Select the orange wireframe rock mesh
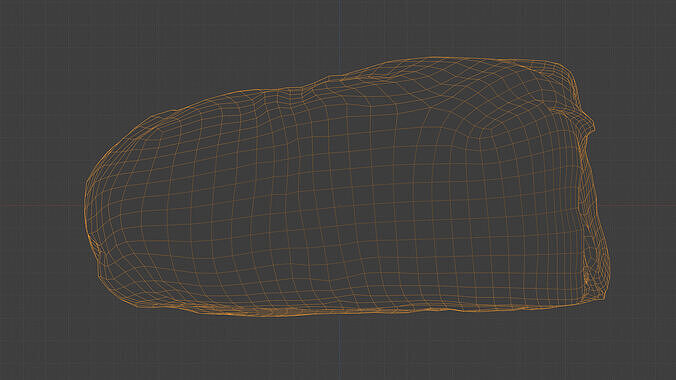676x380 pixels. point(347,187)
